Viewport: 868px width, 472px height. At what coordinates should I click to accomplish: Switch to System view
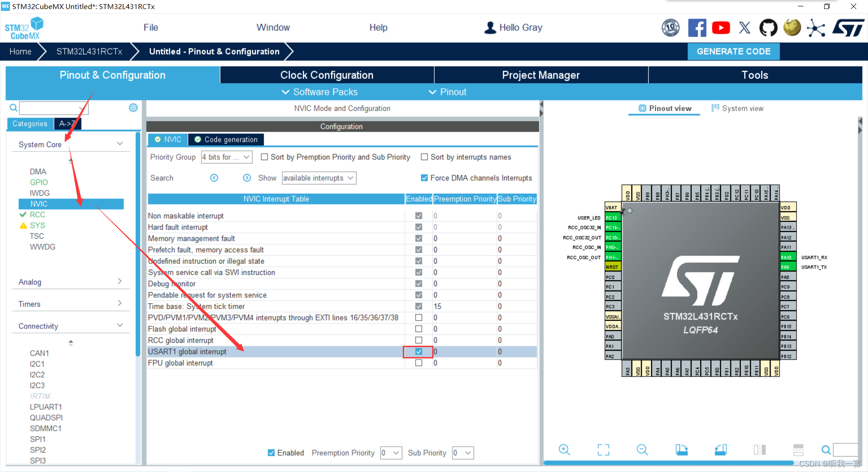click(737, 108)
